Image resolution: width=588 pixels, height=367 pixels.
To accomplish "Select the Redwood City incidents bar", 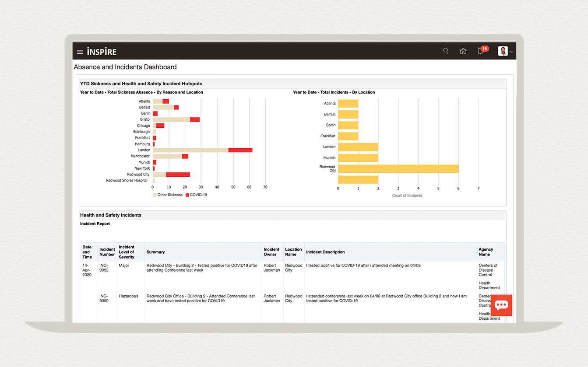I will (x=398, y=169).
